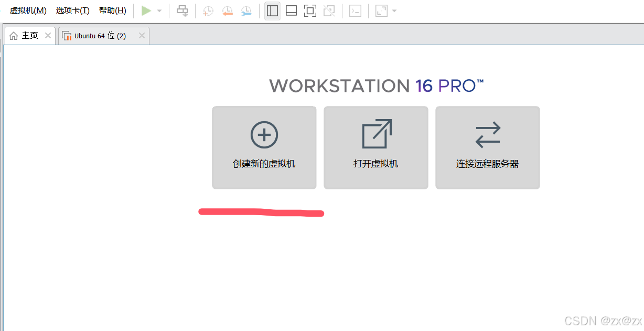Expand the stretch display dropdown arrow
Viewport: 644px width, 331px height.
pyautogui.click(x=394, y=11)
